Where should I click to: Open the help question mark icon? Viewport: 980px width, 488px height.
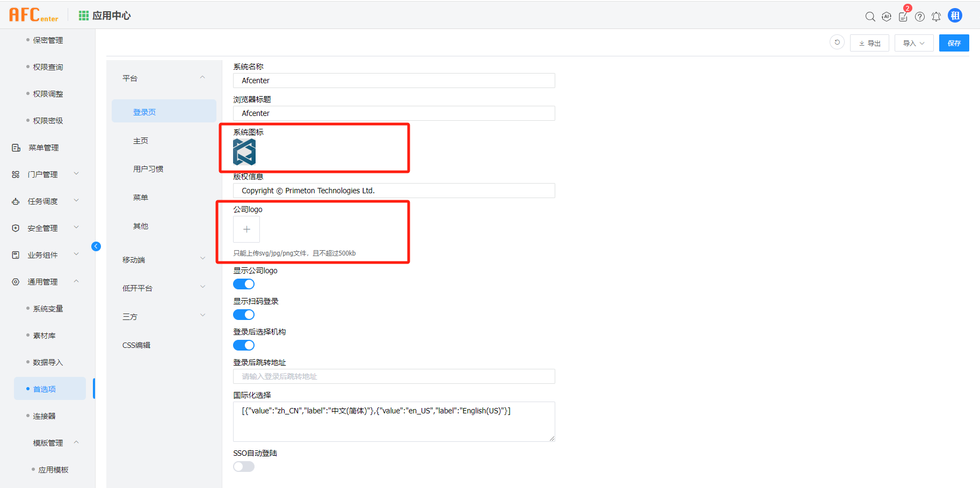click(920, 17)
